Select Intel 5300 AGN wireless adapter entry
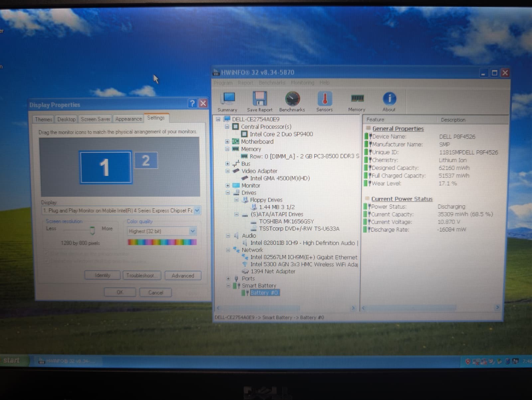Viewport: 532px width, 400px height. point(304,264)
